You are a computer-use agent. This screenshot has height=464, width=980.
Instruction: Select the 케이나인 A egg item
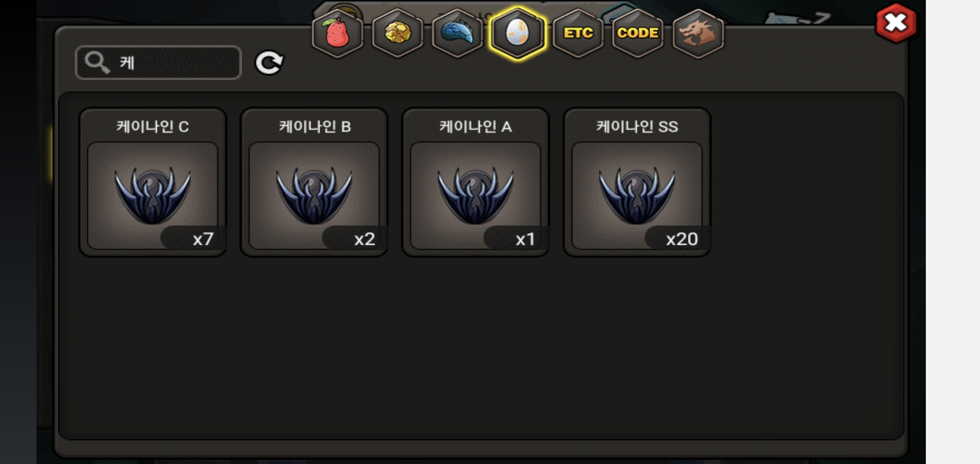click(x=475, y=182)
